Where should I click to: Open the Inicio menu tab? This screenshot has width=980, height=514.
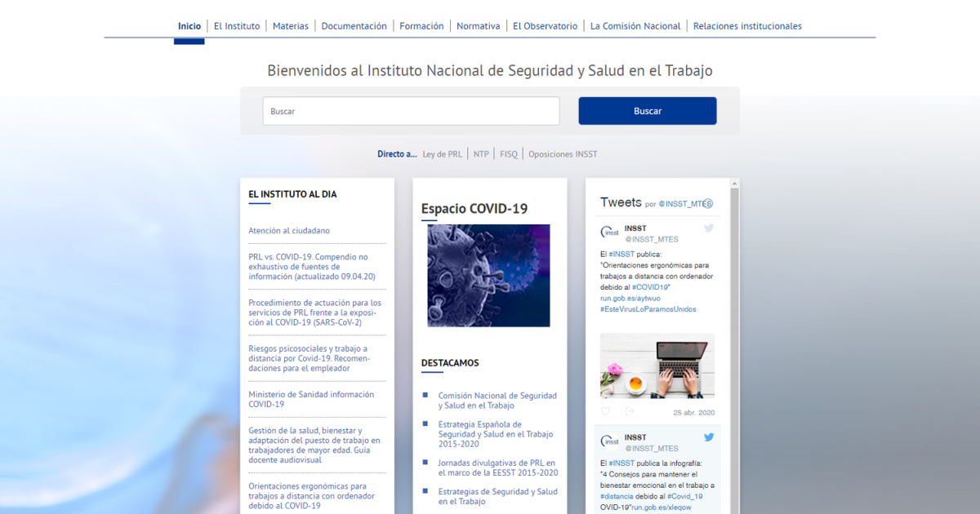(x=189, y=26)
